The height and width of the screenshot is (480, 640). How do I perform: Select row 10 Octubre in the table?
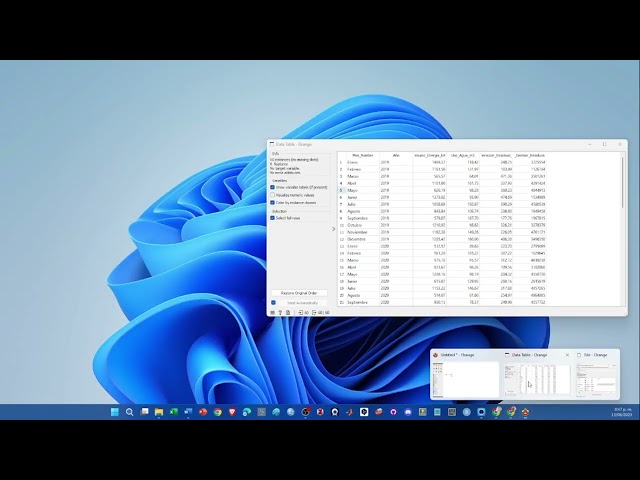442,225
